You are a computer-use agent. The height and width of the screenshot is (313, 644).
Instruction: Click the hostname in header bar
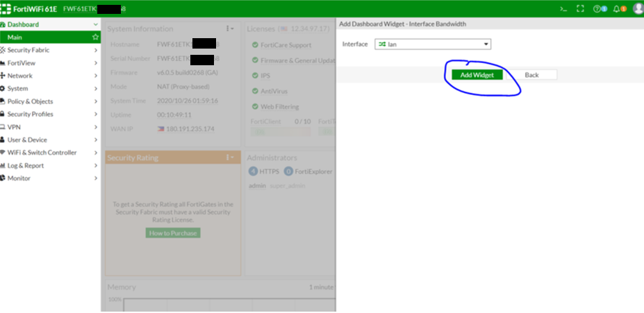click(x=94, y=8)
